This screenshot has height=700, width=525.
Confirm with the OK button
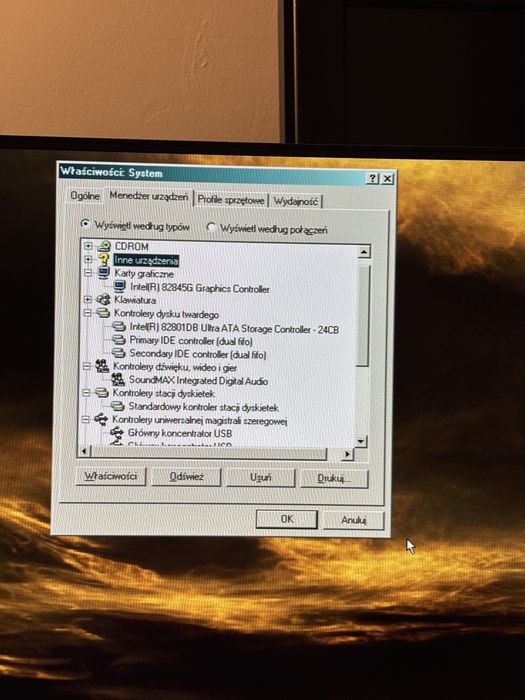287,519
